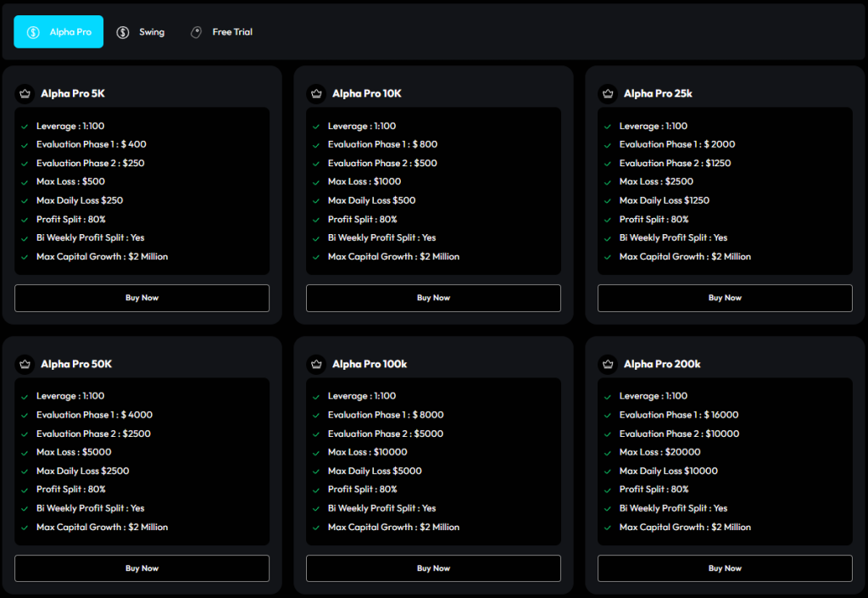Click the crown icon for Alpha Pro 5K
Viewport: 868px width, 598px height.
pos(25,93)
